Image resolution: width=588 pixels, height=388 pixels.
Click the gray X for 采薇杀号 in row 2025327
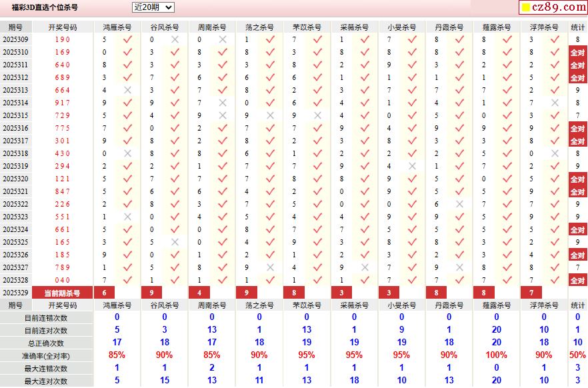[x=365, y=267]
